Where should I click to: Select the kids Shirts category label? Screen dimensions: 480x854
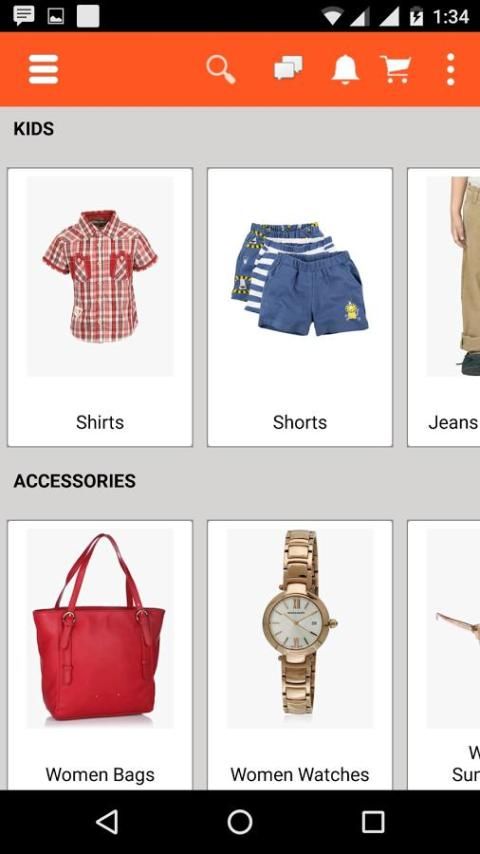[x=100, y=422]
